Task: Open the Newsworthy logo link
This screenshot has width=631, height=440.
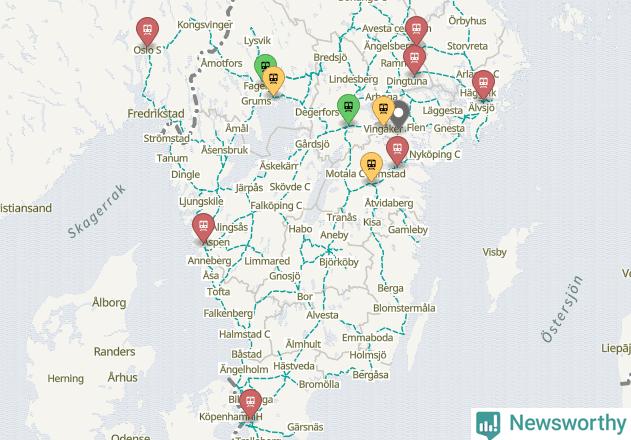Action: [x=551, y=423]
